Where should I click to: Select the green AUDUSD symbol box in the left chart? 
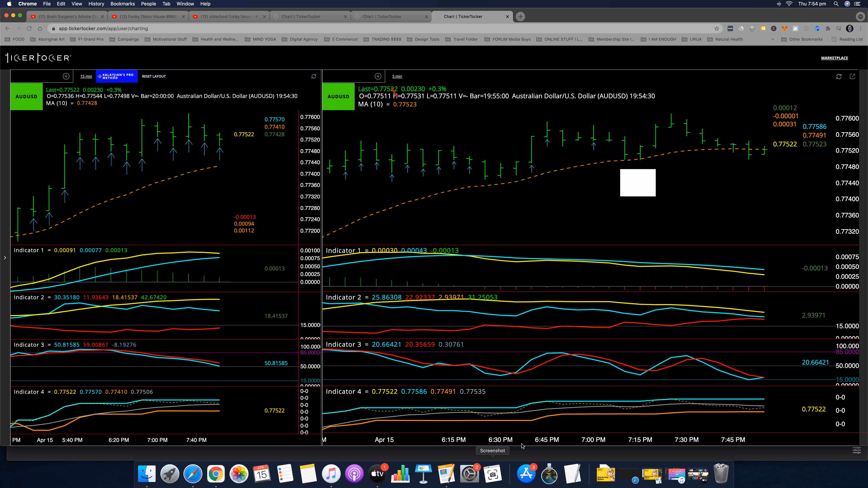(x=26, y=97)
